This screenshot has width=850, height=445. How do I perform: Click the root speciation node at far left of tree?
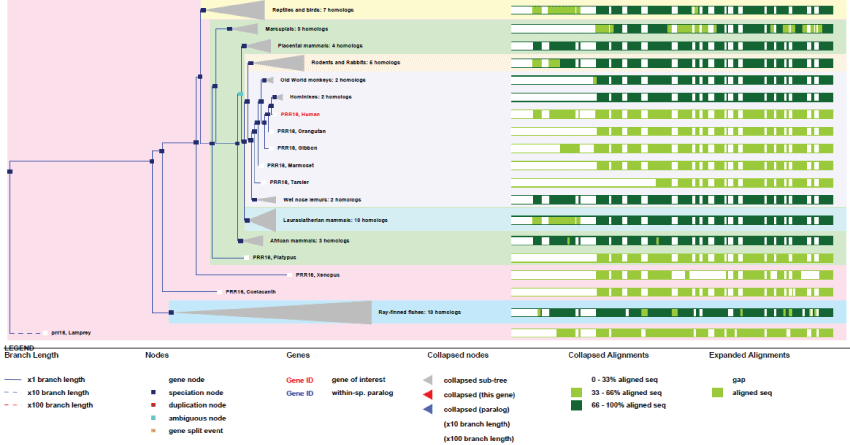click(9, 172)
